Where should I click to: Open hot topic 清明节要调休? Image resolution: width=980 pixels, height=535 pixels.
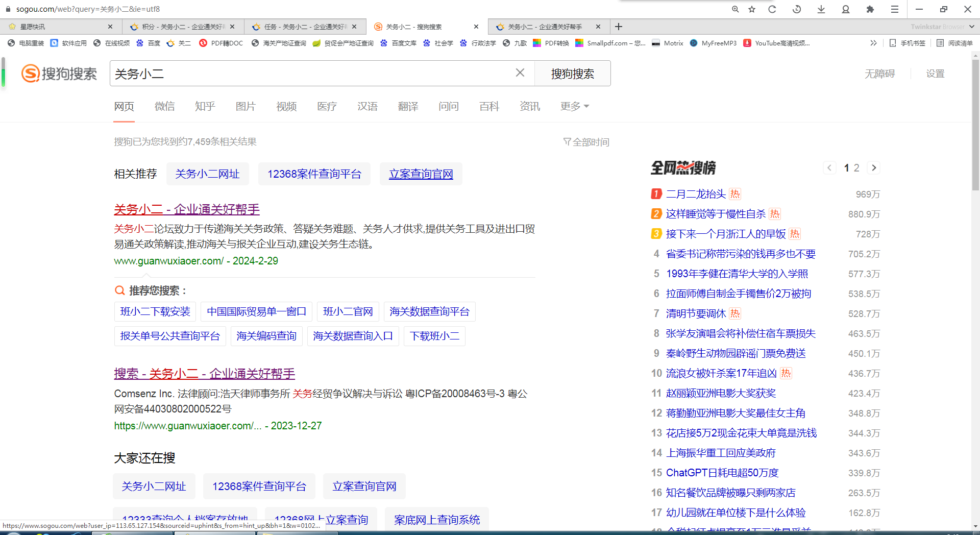[696, 313]
